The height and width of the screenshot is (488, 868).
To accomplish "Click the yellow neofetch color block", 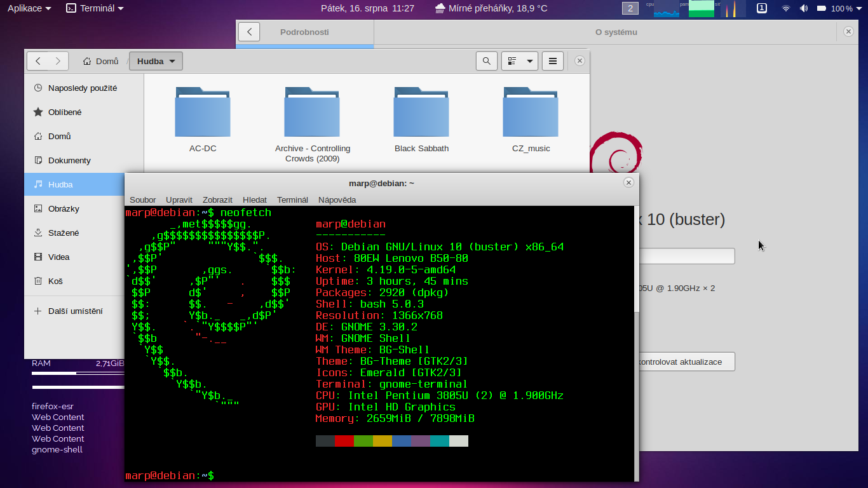I will click(x=383, y=441).
